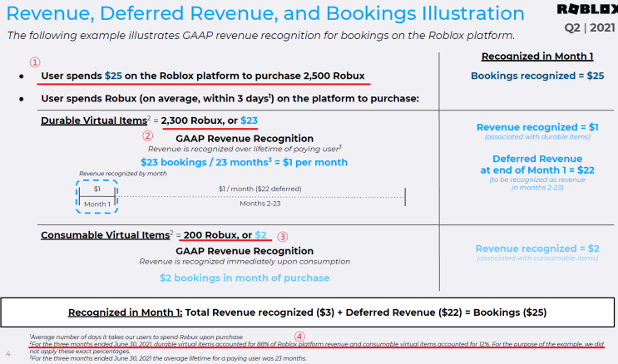
Task: Click '$2 bookings in month of purchase'
Action: (x=245, y=278)
